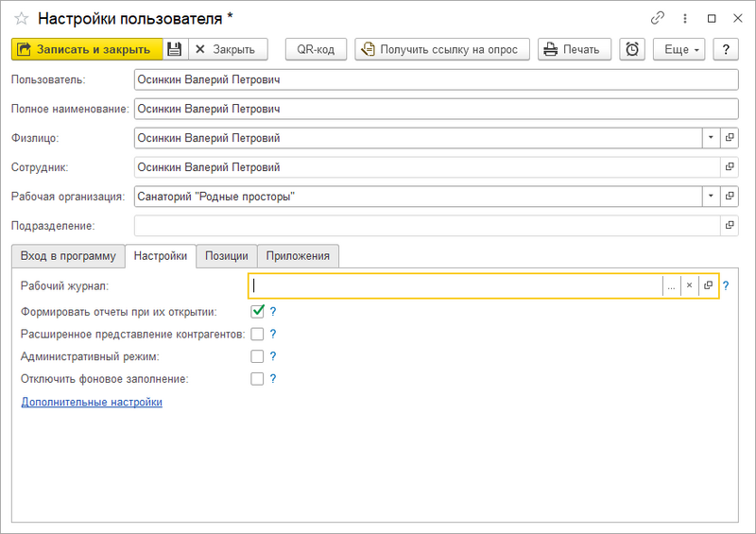
Task: Open the Еще menu
Action: tap(679, 49)
